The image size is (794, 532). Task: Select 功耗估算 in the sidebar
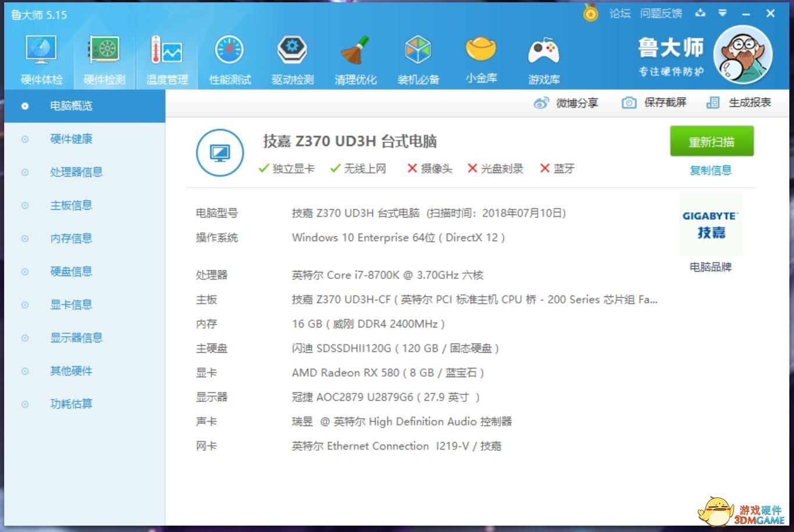coord(85,404)
